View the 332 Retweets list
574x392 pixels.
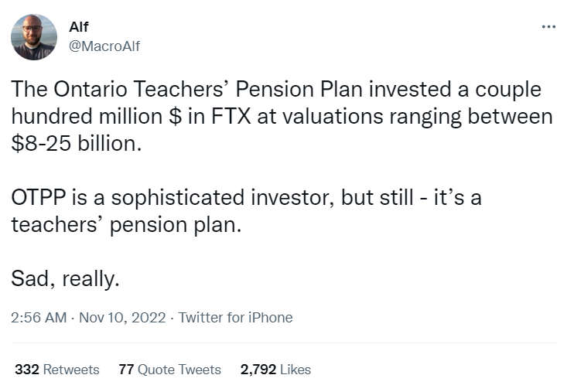(57, 370)
